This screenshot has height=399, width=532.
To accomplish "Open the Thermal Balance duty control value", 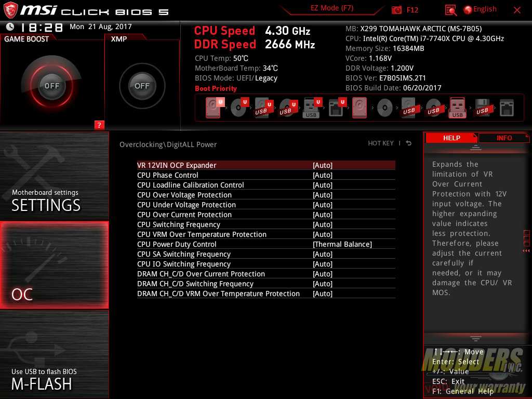I will 342,244.
